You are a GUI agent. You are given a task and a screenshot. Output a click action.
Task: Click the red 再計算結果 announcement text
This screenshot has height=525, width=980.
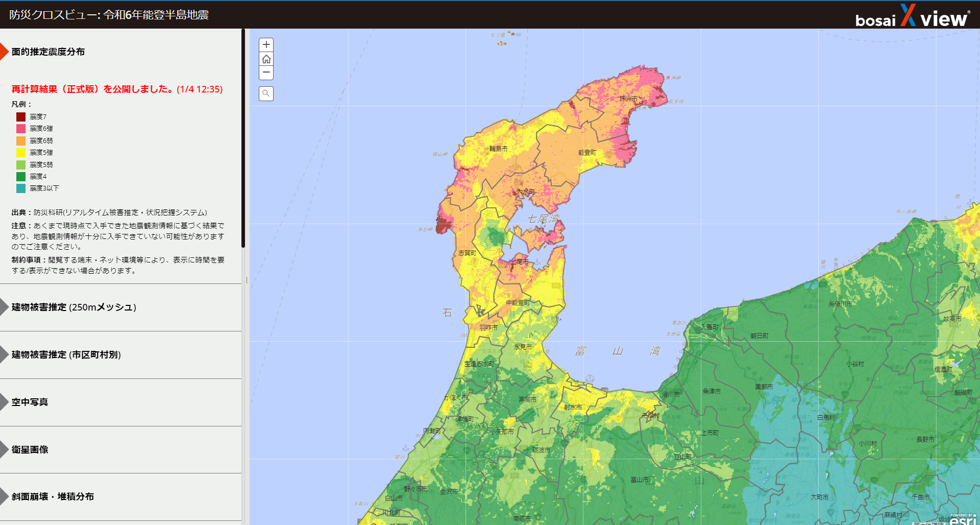tap(117, 89)
